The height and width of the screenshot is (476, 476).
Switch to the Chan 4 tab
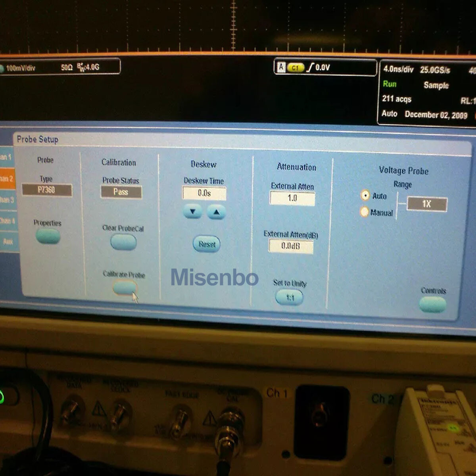click(x=8, y=221)
